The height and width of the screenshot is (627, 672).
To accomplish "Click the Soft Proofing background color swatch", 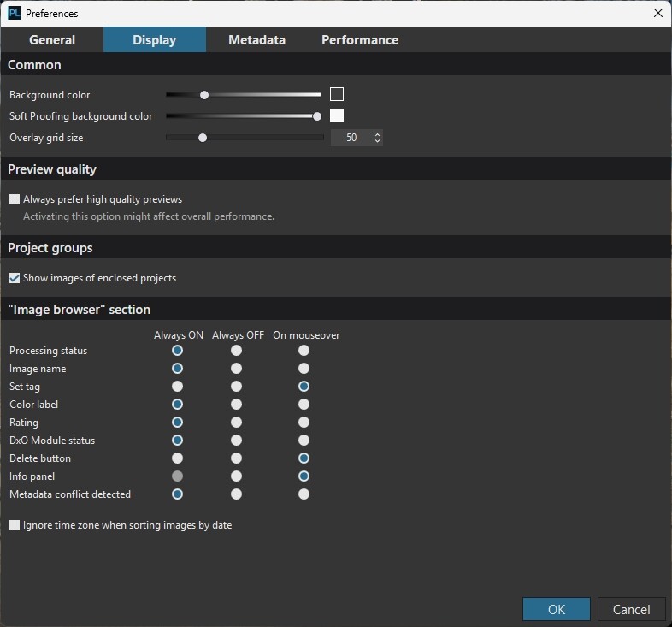I will tap(337, 116).
